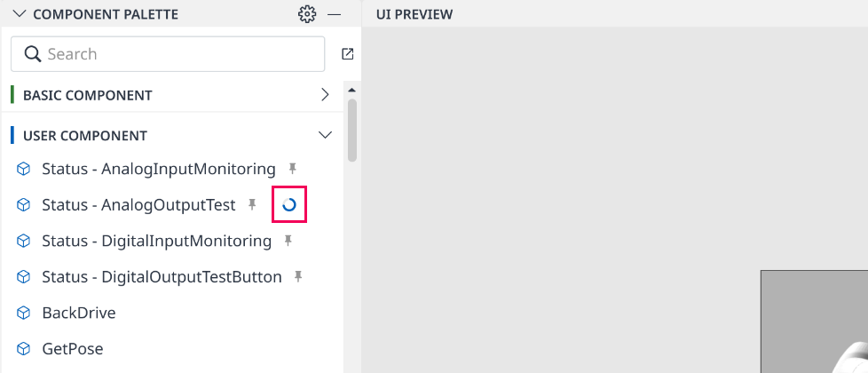Select the GetPose user component
This screenshot has width=868, height=373.
coord(73,349)
